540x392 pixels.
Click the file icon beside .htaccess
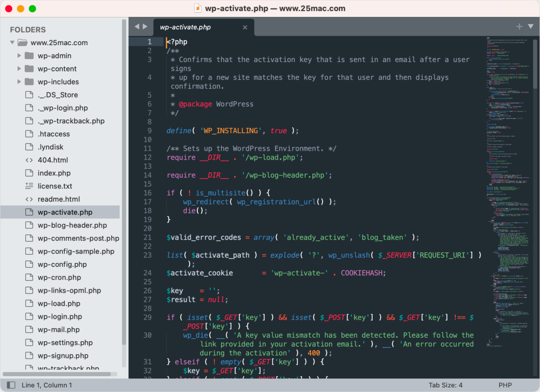click(29, 134)
